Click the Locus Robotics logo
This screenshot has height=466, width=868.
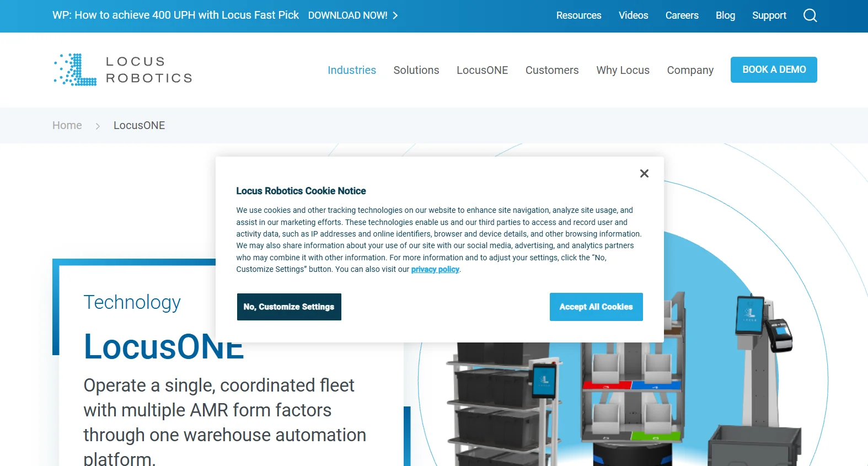pyautogui.click(x=123, y=69)
